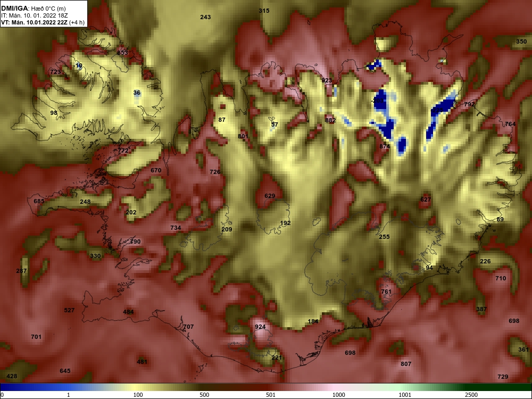Select the map value 924
This screenshot has height=399, width=532.
click(260, 327)
